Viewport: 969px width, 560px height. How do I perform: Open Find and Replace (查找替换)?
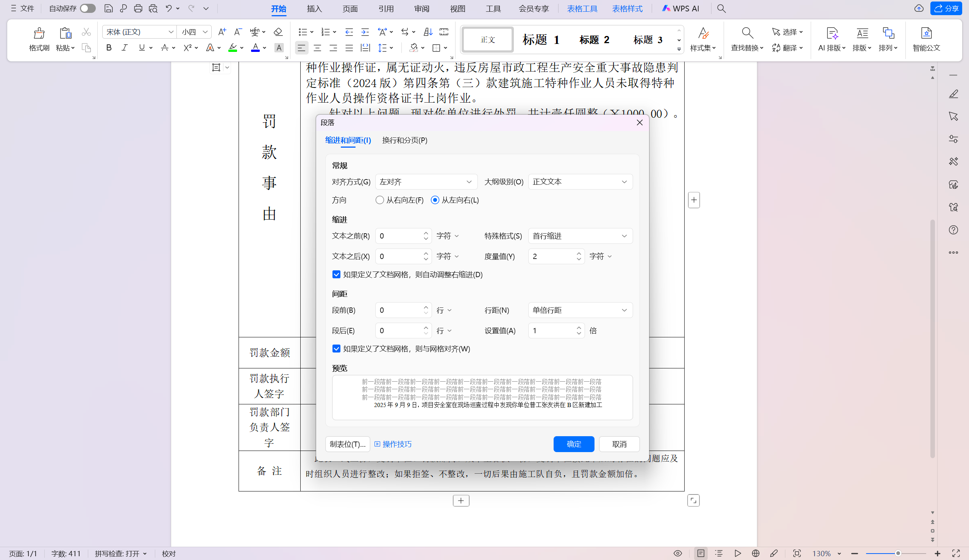tap(747, 39)
